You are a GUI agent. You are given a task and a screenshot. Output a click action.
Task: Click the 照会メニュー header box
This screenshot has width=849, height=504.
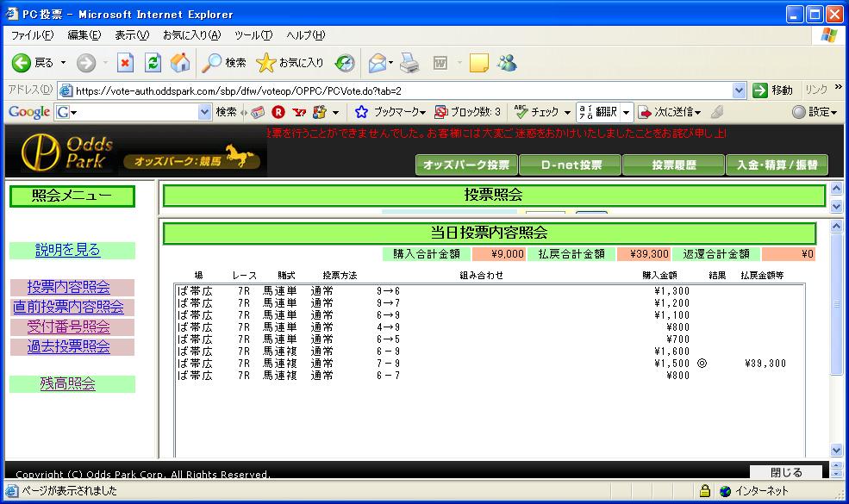72,196
